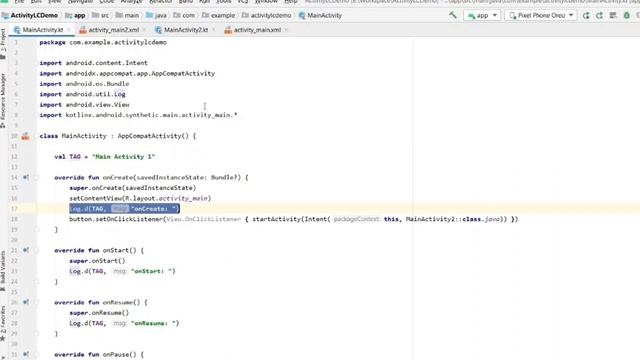Click the package com.example.activitylcdemo line
640x360 pixels.
(103, 42)
